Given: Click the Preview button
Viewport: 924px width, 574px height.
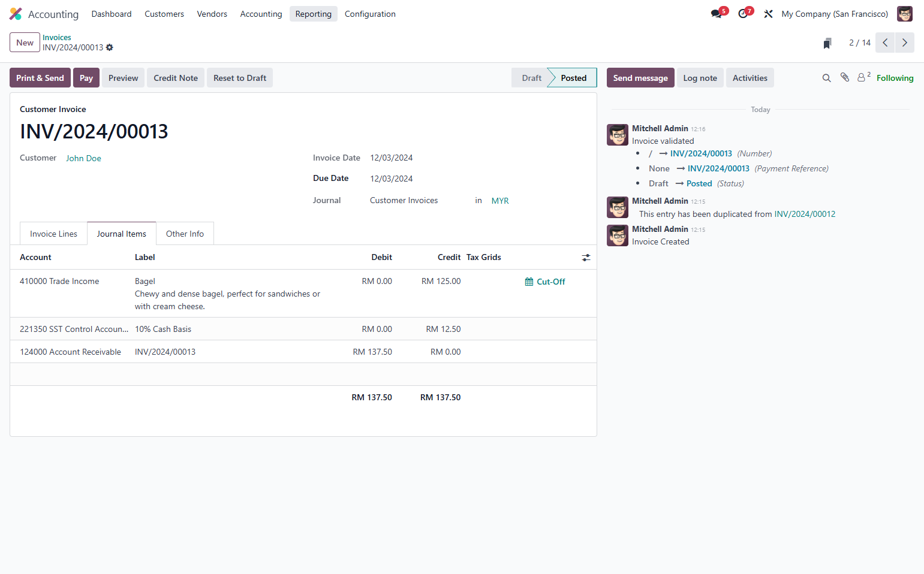Looking at the screenshot, I should (x=124, y=78).
